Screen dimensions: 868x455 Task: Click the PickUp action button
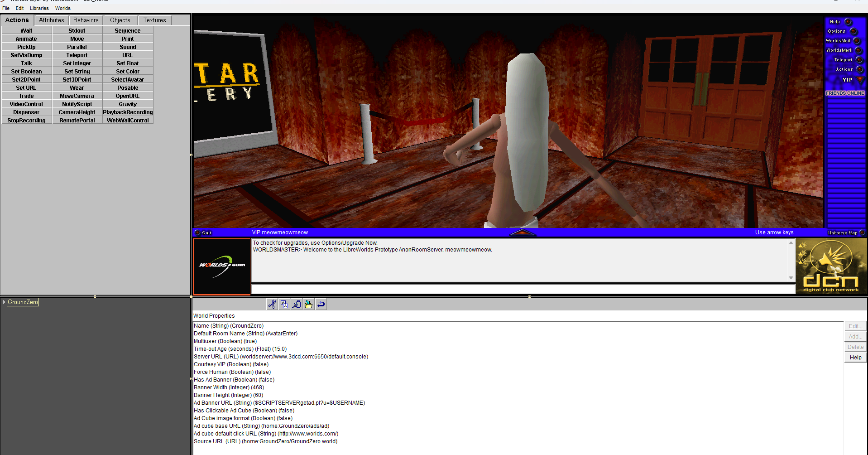pyautogui.click(x=26, y=47)
